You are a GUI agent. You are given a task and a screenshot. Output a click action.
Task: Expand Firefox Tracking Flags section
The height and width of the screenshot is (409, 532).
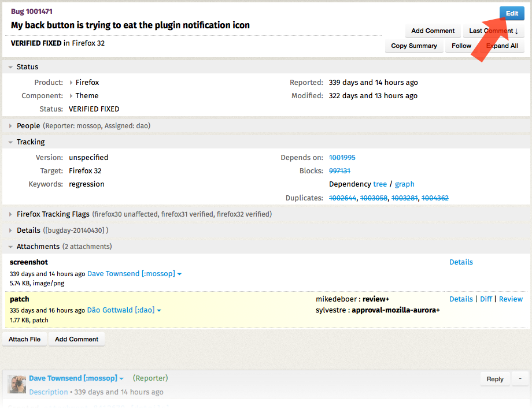(x=10, y=214)
